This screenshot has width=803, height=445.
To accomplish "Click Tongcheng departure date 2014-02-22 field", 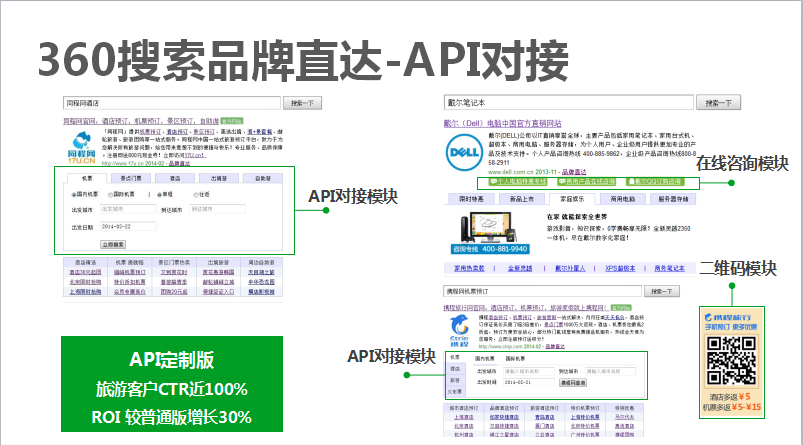I will click(128, 226).
